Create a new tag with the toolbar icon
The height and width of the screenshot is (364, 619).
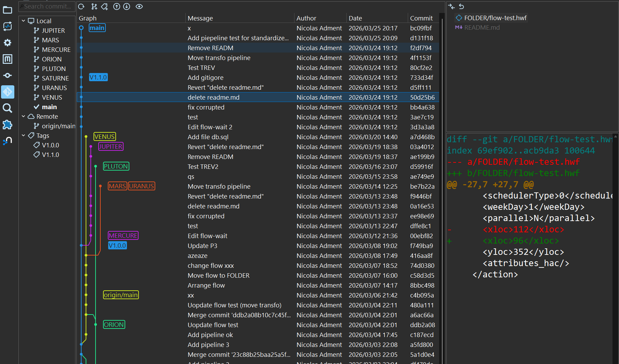pos(105,6)
